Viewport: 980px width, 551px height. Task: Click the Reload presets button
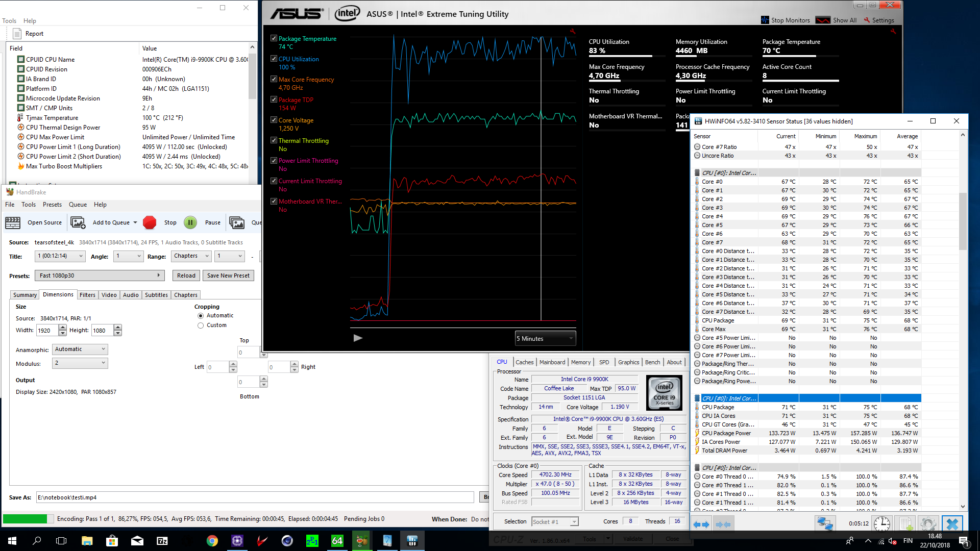point(186,275)
